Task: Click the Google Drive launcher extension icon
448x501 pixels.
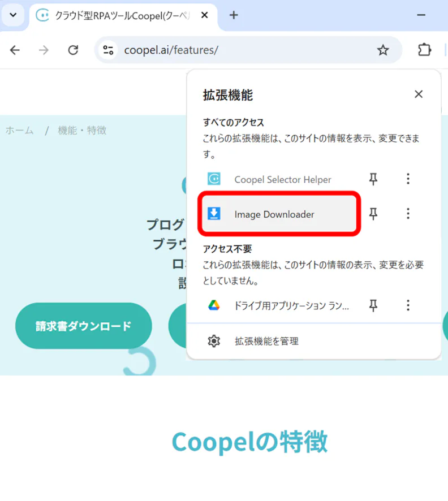Action: [214, 305]
